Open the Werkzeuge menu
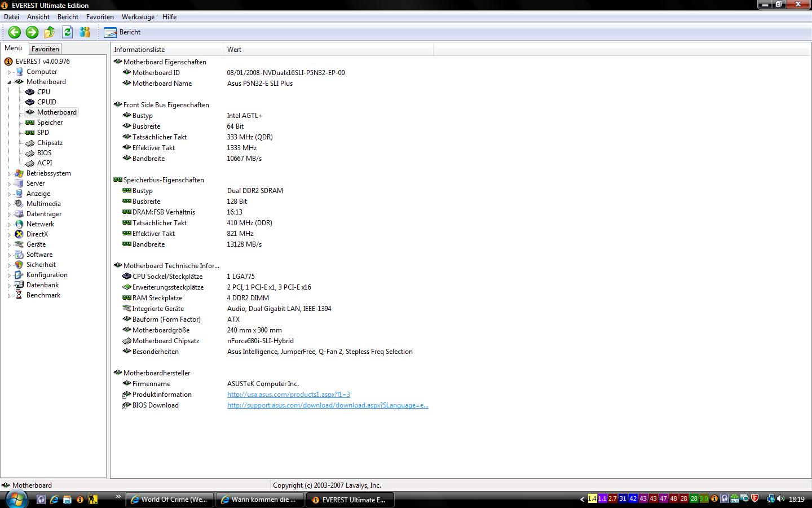The height and width of the screenshot is (508, 812). pyautogui.click(x=138, y=17)
